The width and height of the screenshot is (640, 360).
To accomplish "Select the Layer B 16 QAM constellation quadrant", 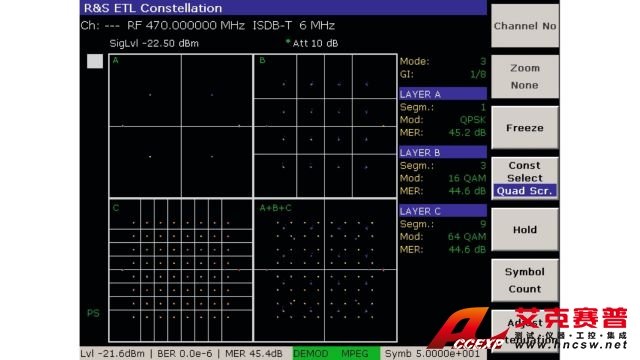I will coord(325,126).
